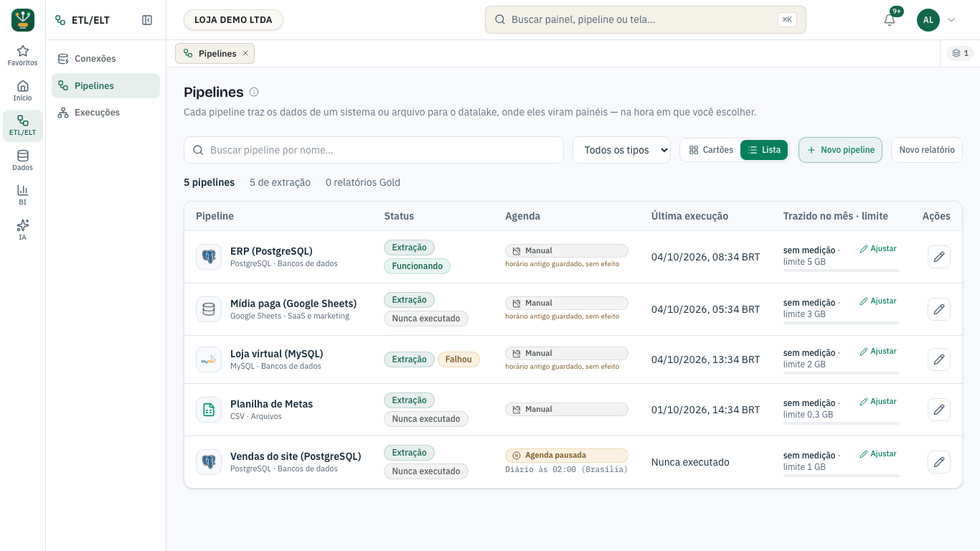This screenshot has height=551, width=980.
Task: Focus the Buscar pipeline por nome field
Action: 374,150
